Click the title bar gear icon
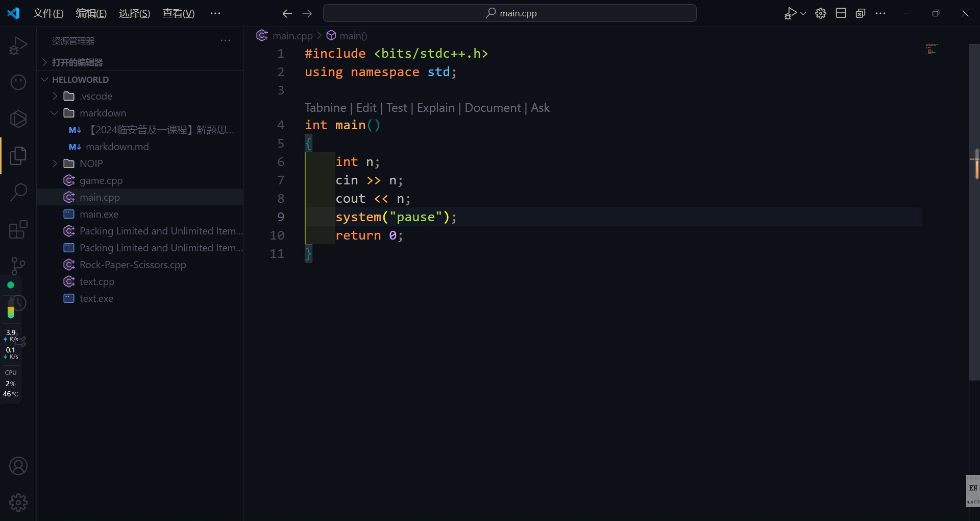This screenshot has width=980, height=521. [821, 14]
